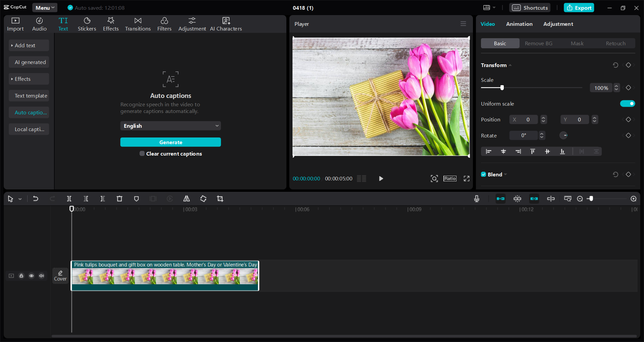Image resolution: width=644 pixels, height=342 pixels.
Task: Enable the Clear current captions checkbox
Action: [142, 154]
